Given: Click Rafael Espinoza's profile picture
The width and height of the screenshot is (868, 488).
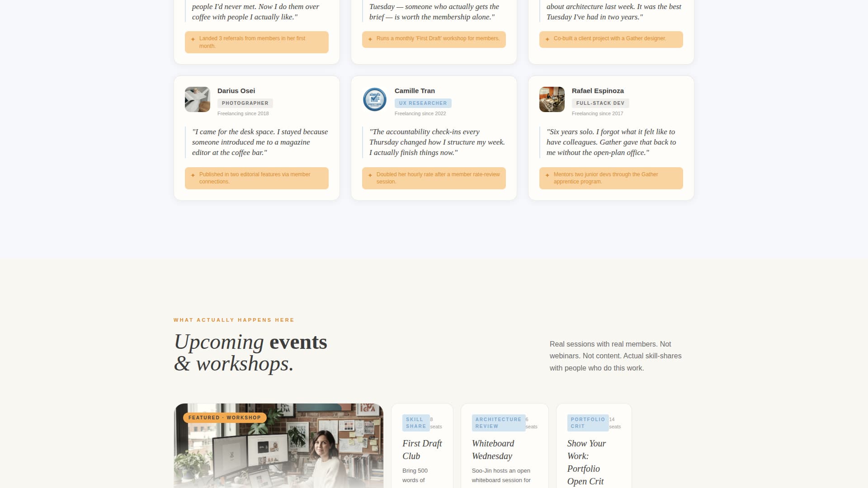Looking at the screenshot, I should [x=552, y=99].
